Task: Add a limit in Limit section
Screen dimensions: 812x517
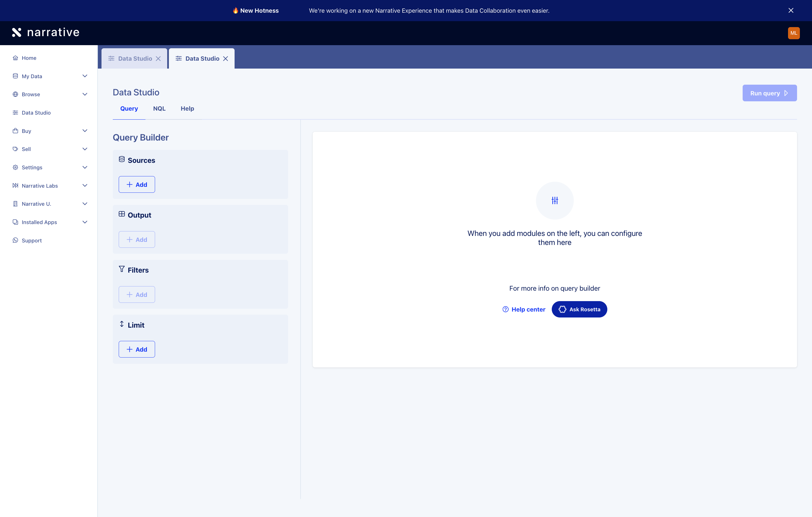Action: 136,349
